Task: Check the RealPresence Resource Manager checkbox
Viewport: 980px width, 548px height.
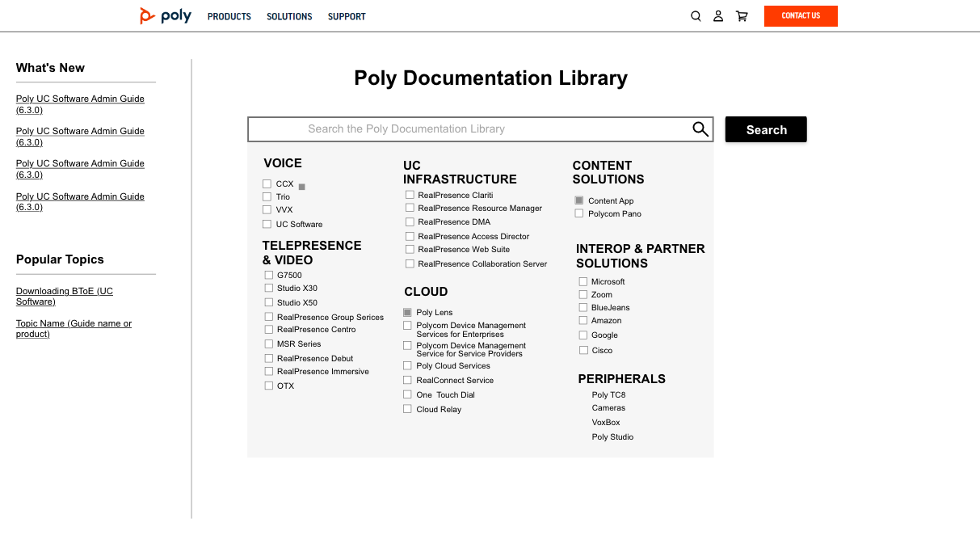Action: 410,208
